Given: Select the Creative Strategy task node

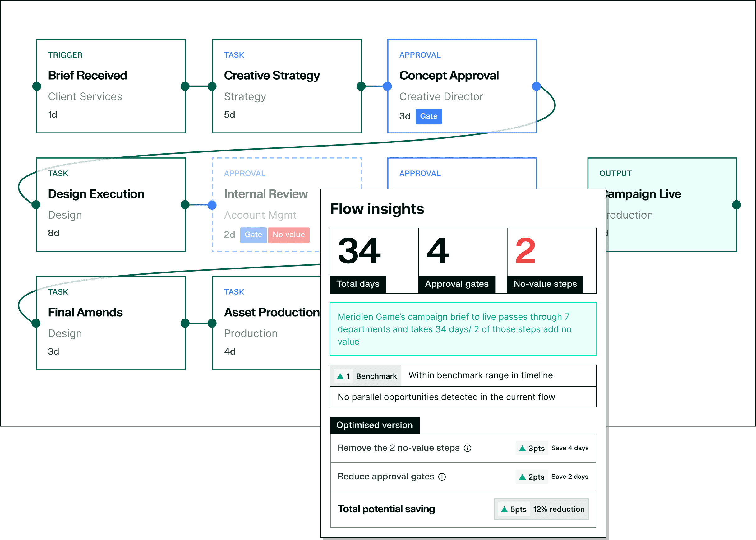Looking at the screenshot, I should click(286, 86).
